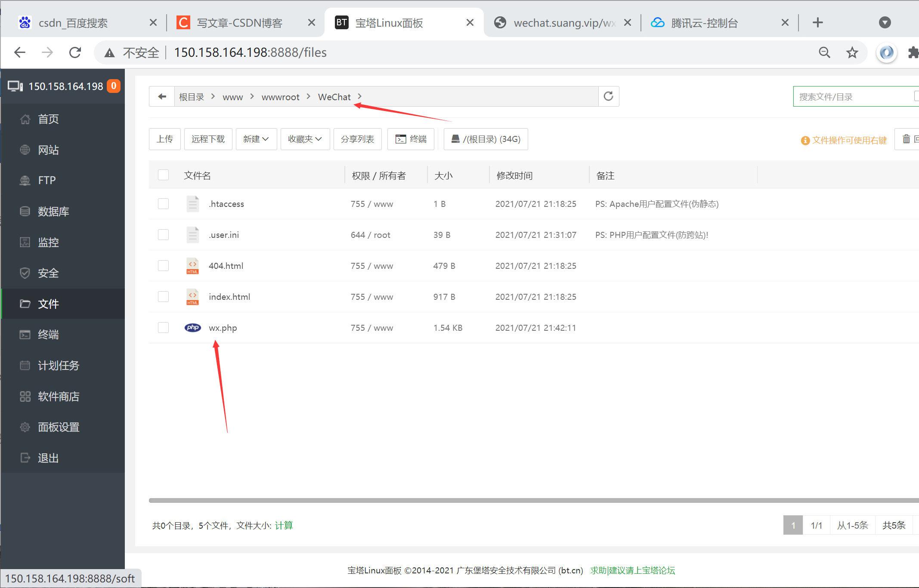This screenshot has height=588, width=919.
Task: Switch to the 腾讯云-控制台 browser tab
Action: 704,23
